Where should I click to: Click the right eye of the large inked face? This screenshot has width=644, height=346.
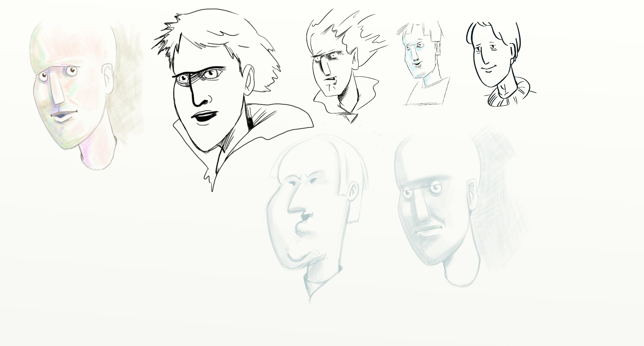click(211, 74)
